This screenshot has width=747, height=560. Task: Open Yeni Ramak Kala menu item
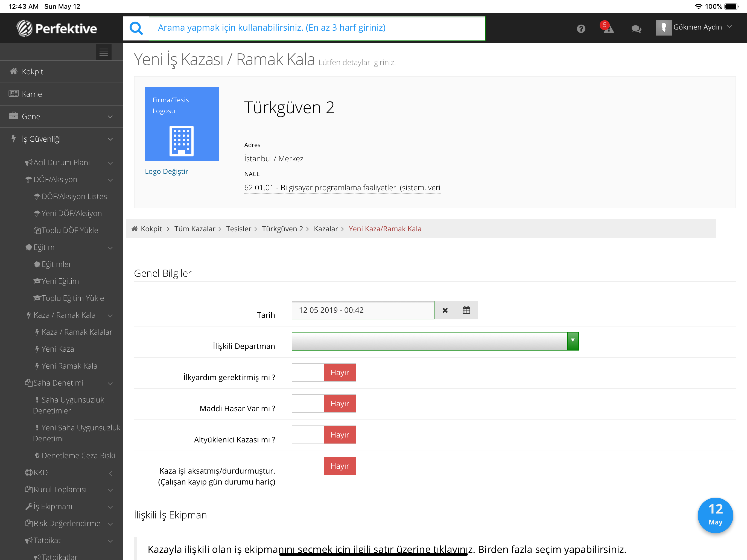point(66,366)
